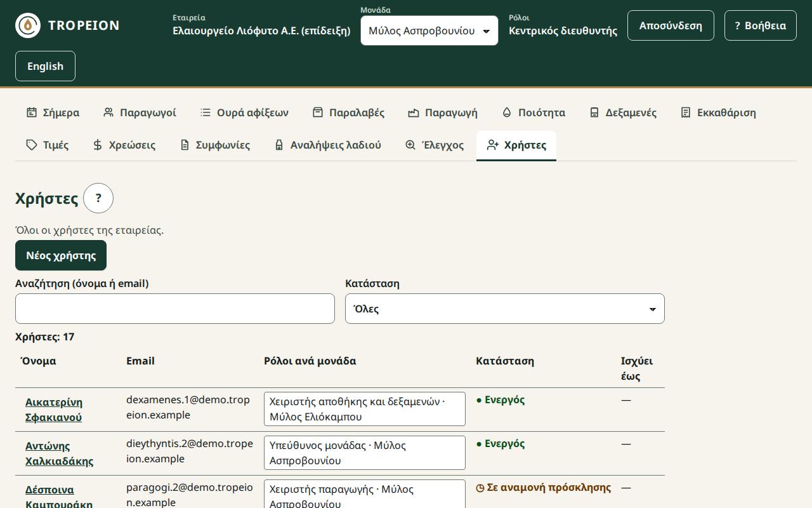Click the Αποσύνδεση button
This screenshot has height=508, width=812.
point(671,25)
